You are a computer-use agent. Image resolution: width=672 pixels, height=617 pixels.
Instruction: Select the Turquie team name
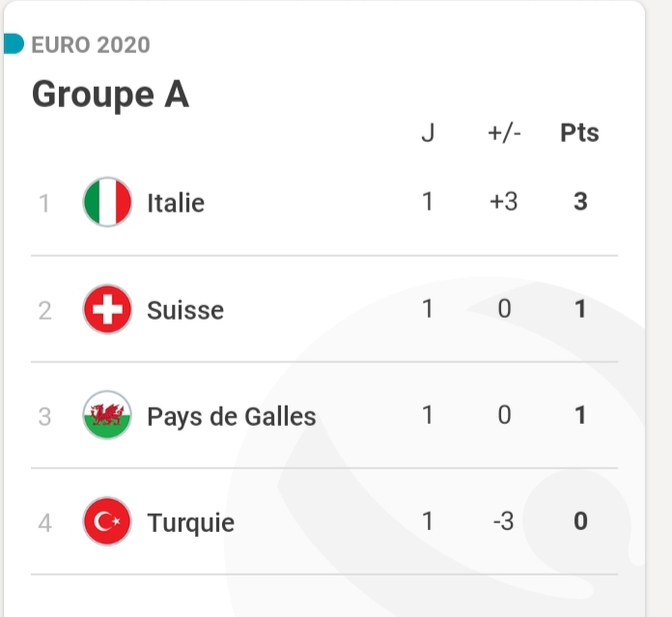pos(190,522)
